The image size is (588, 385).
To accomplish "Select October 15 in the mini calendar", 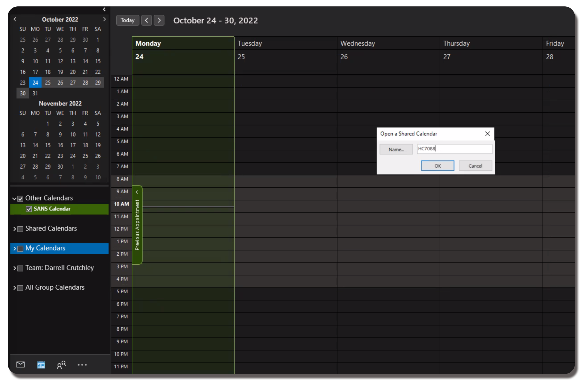I will 98,61.
